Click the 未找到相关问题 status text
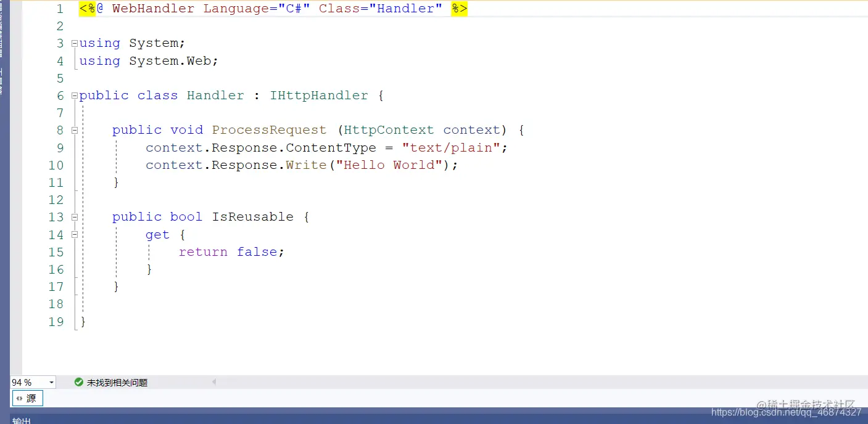 (x=117, y=383)
